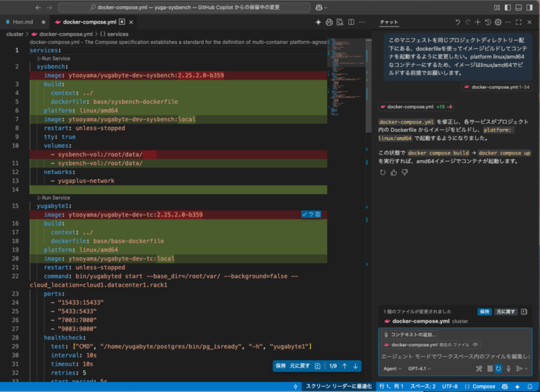Open the Copilot menu in title bar
540x392 pixels.
click(321, 7)
